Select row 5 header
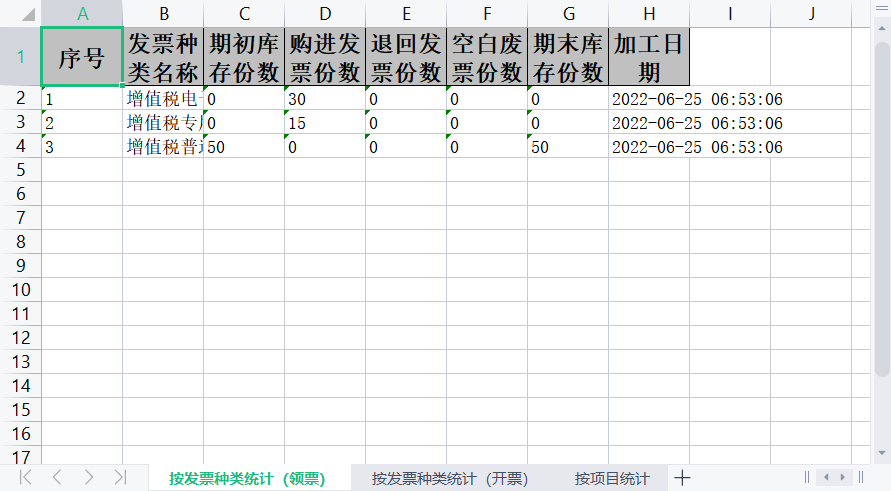The width and height of the screenshot is (891, 491). [x=20, y=169]
